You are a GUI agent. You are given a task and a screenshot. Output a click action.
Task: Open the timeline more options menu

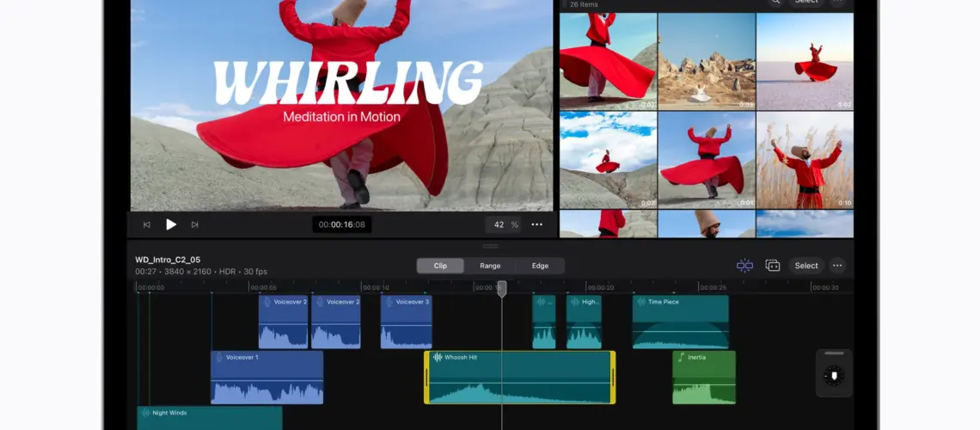836,266
